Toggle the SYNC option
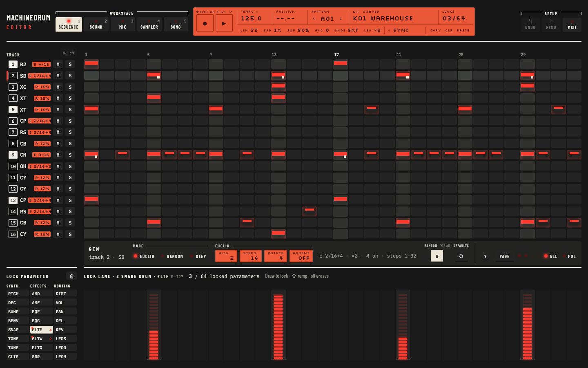 tap(399, 30)
